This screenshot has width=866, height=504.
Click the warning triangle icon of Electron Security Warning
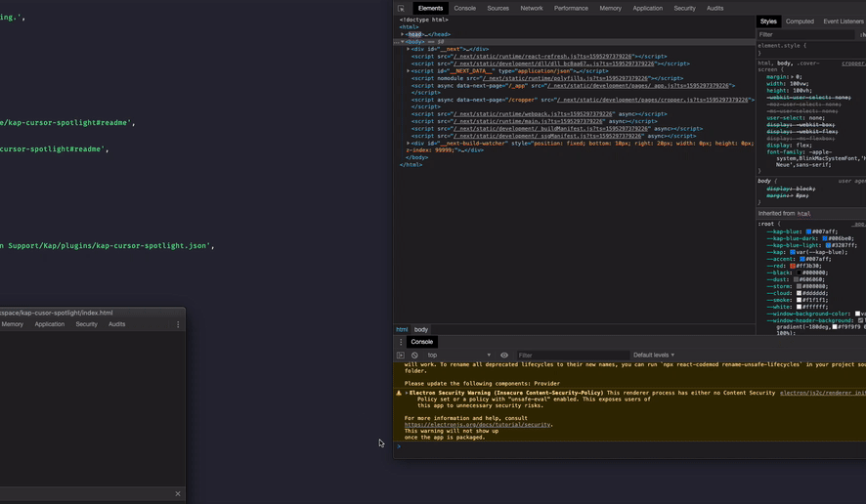click(399, 393)
